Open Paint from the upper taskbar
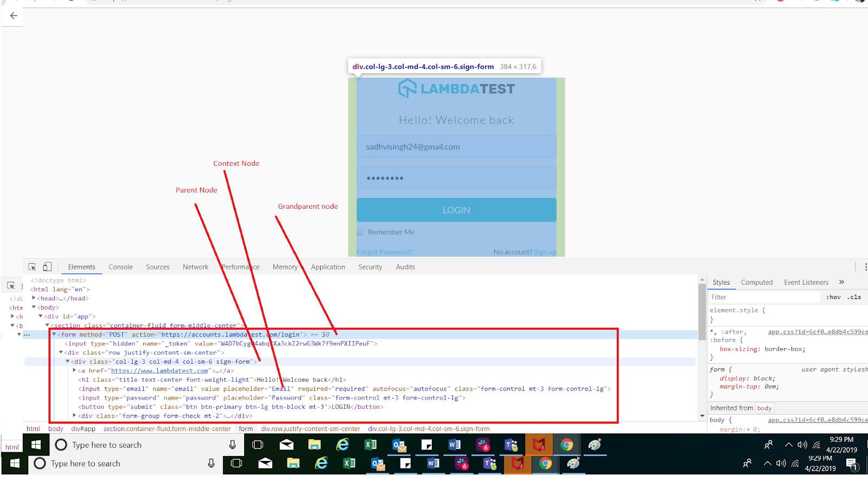Screen dimensions: 868x488 pos(595,445)
